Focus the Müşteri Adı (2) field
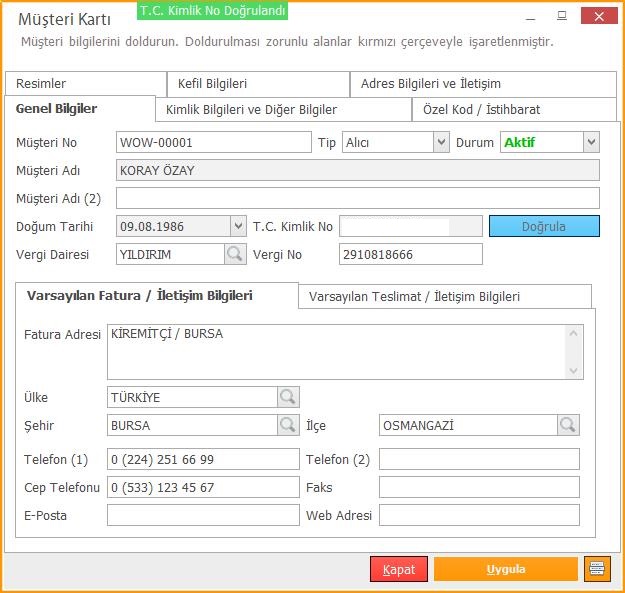 click(358, 198)
